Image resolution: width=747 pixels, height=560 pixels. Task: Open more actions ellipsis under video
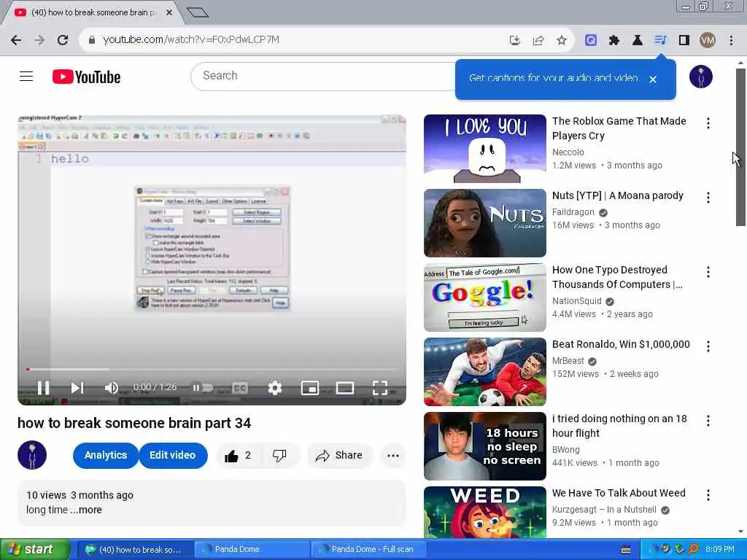tap(393, 456)
